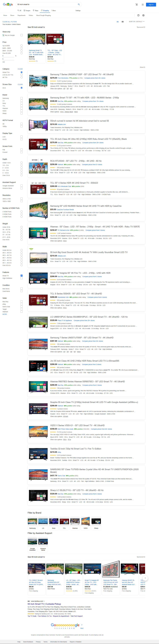This screenshot has width=159, height=644.
Task: Clear the Screen Size filter
Action: [20, 85]
